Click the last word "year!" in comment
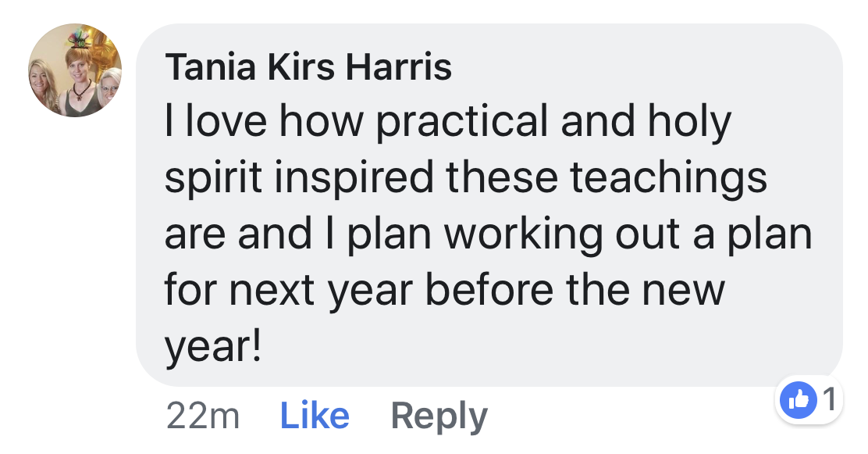 tap(212, 347)
